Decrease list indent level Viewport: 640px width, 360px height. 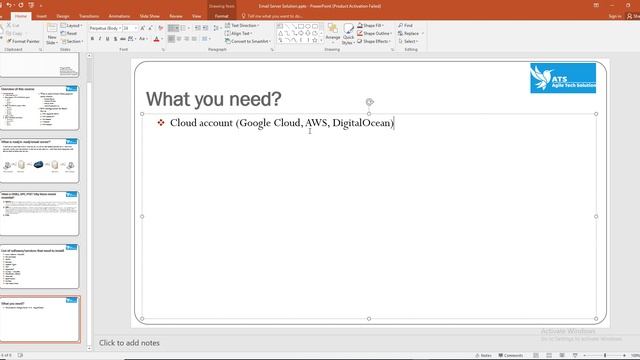pos(198,28)
